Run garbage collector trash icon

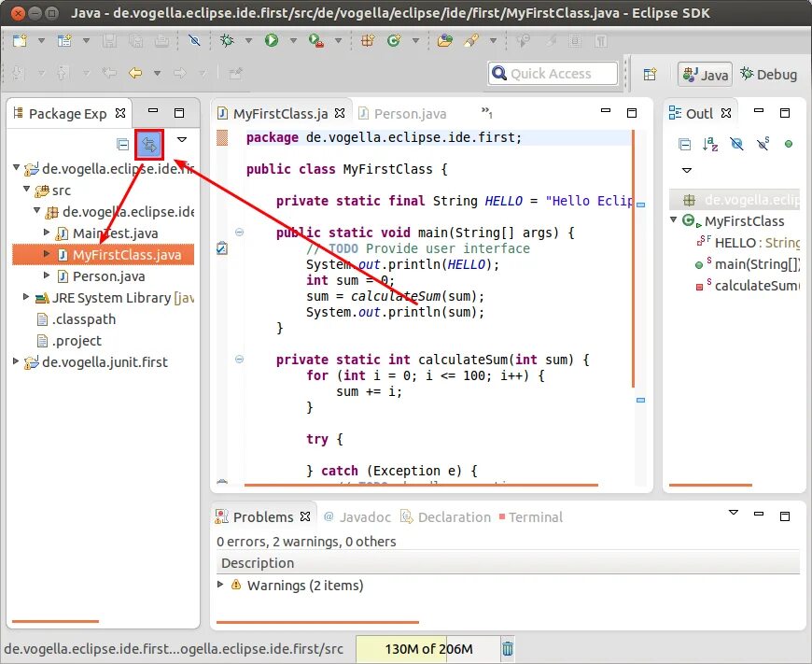508,648
